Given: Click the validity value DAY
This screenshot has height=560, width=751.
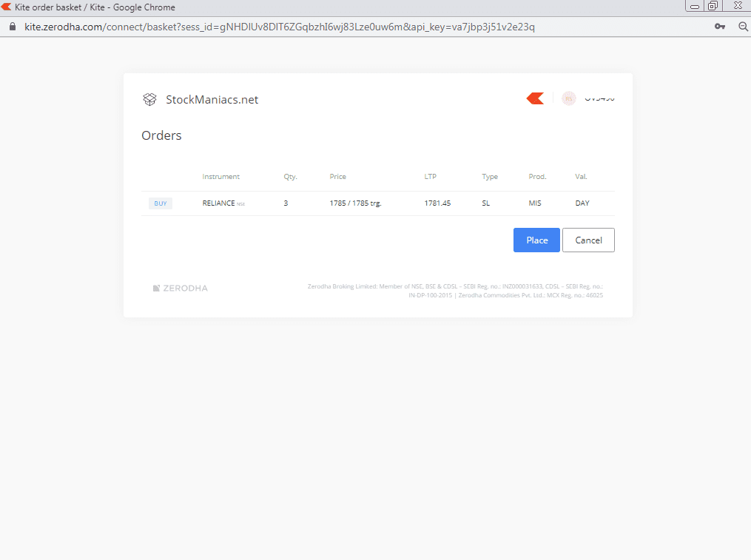Looking at the screenshot, I should coord(582,203).
